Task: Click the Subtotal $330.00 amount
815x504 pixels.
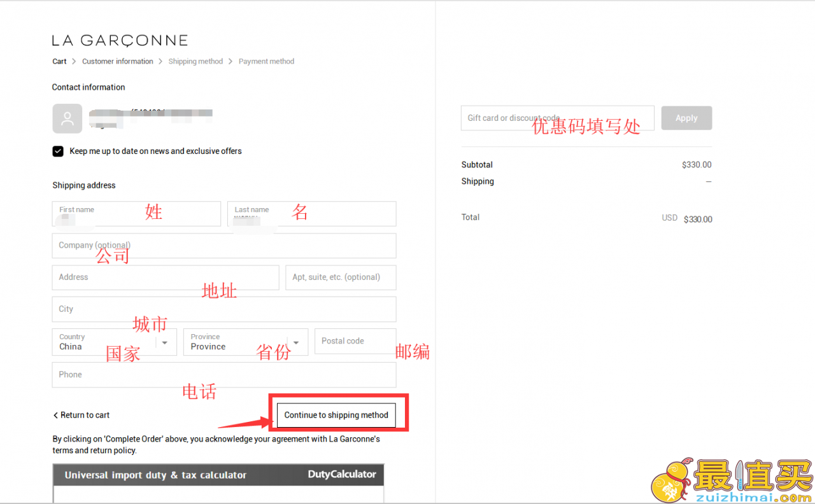Action: (697, 165)
